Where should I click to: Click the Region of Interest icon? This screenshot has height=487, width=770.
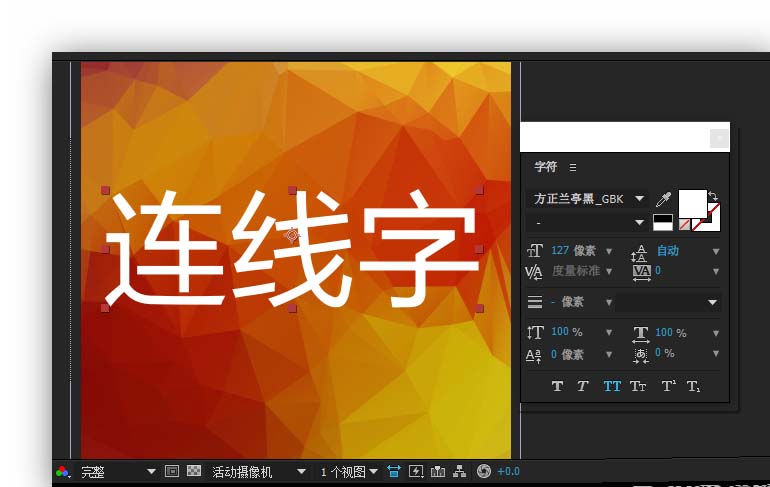[172, 471]
